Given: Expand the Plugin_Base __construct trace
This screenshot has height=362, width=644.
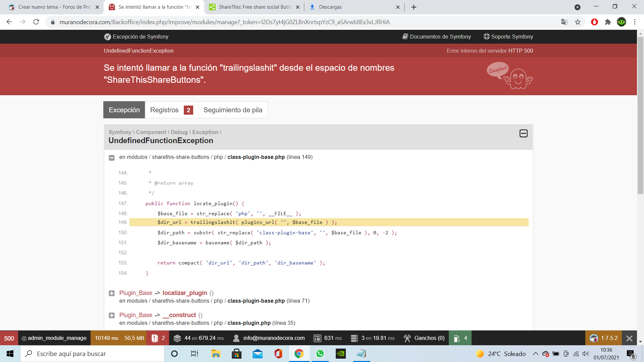Looking at the screenshot, I should pos(112,315).
